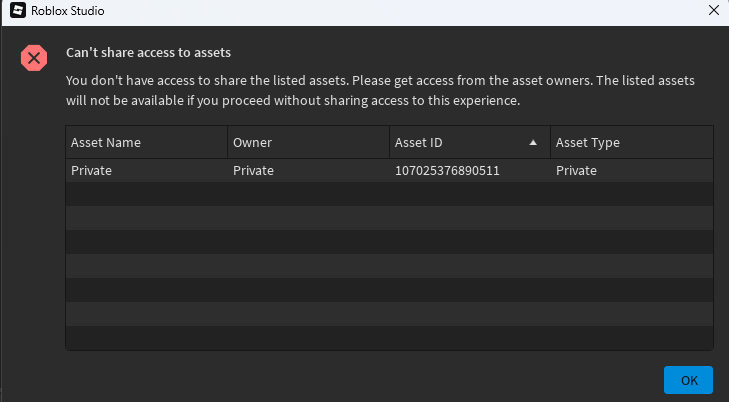
Task: Click the red error icon
Action: pos(34,58)
